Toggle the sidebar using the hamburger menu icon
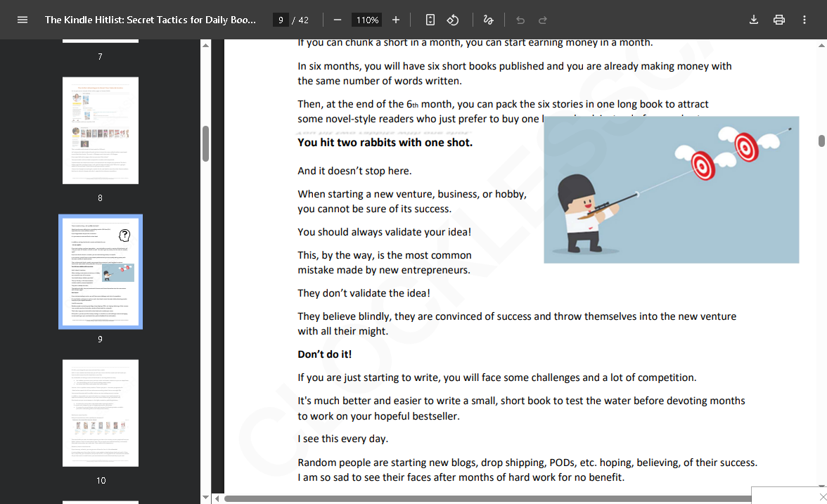The image size is (827, 504). [x=23, y=20]
